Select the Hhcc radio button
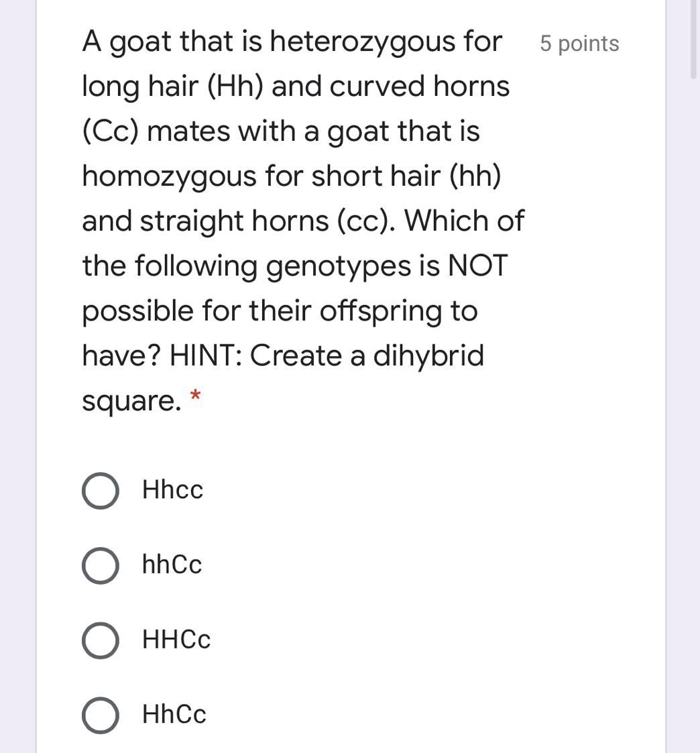 101,490
